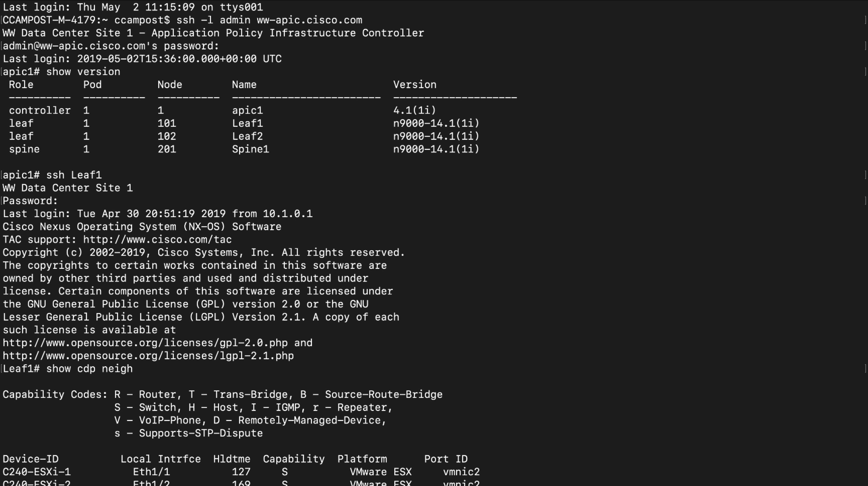Select the Version column header
The width and height of the screenshot is (868, 486).
(414, 85)
